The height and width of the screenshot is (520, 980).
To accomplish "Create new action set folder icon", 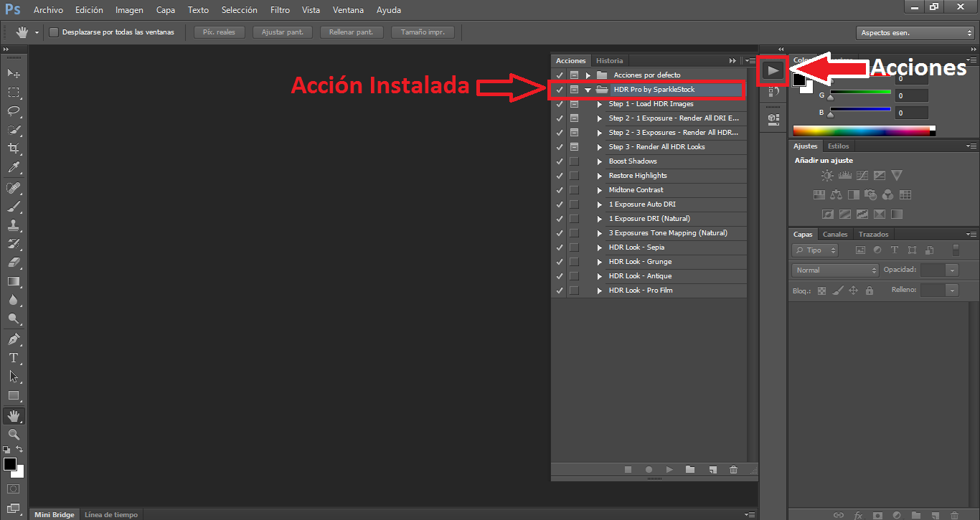I will (x=690, y=469).
